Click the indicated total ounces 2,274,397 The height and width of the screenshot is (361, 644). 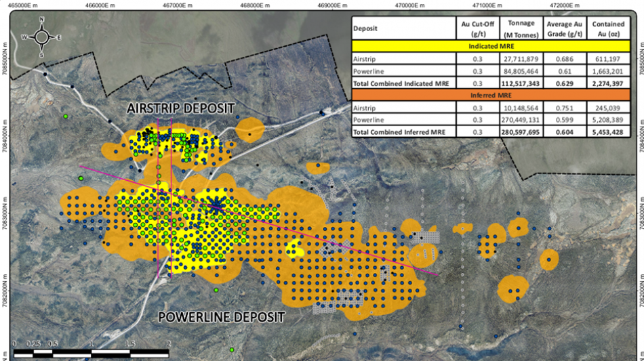[x=608, y=84]
